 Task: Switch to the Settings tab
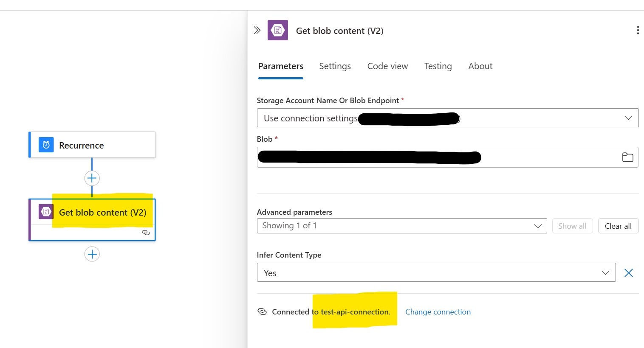click(335, 66)
